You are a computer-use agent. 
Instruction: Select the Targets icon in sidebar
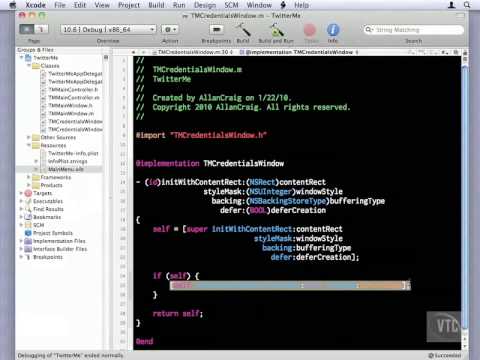28,193
